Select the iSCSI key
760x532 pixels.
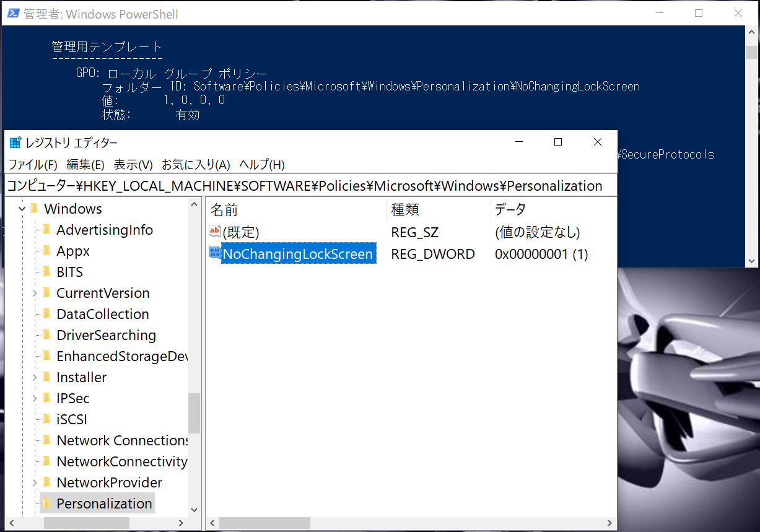pos(72,419)
